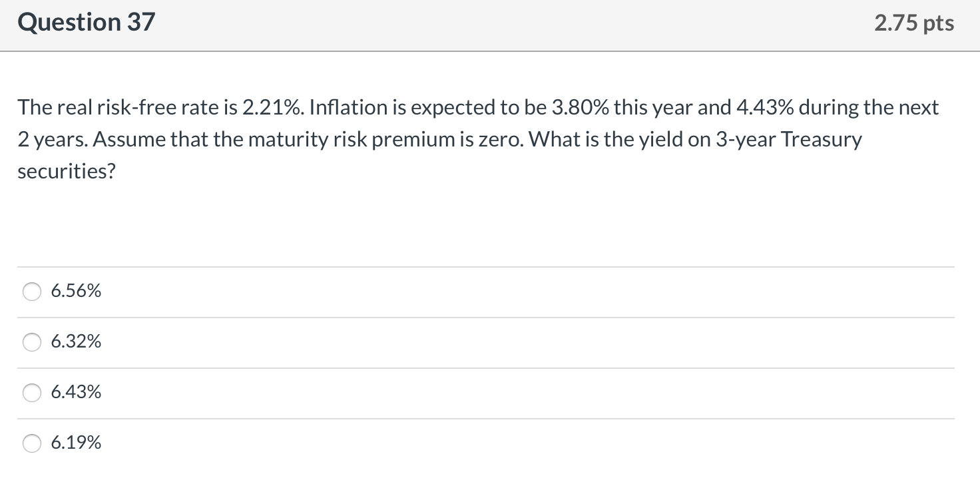Click the phrase "real risk-free rate"
The image size is (980, 486).
128,107
